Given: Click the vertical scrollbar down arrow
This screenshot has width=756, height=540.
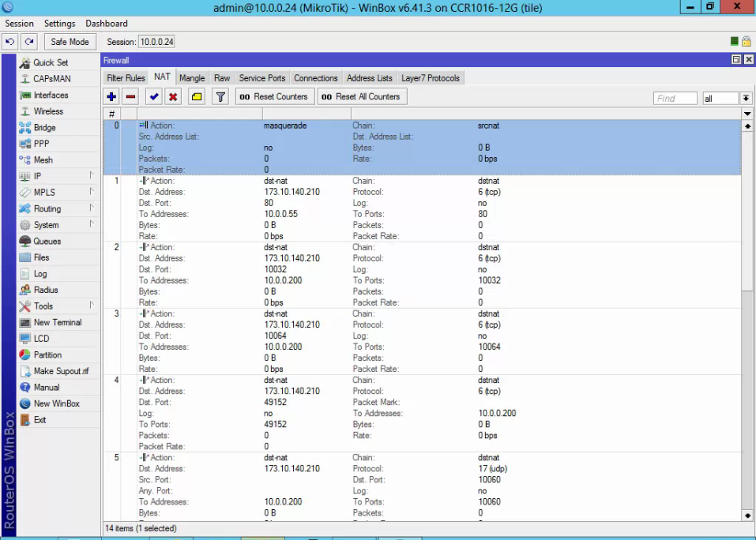Looking at the screenshot, I should (x=747, y=516).
